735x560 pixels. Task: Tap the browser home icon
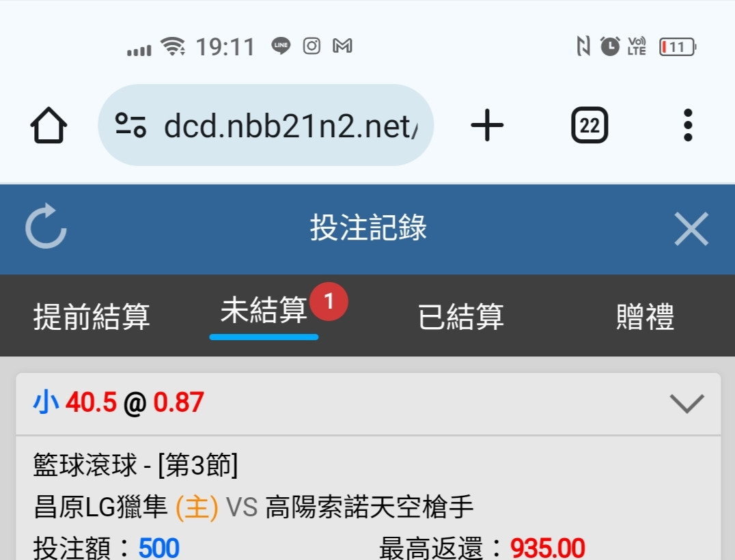point(48,125)
